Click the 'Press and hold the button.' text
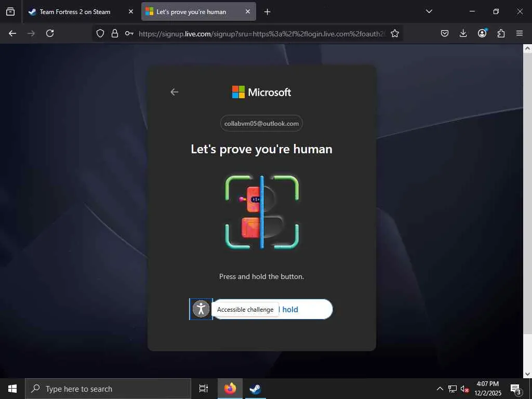The width and height of the screenshot is (532, 399). (262, 276)
